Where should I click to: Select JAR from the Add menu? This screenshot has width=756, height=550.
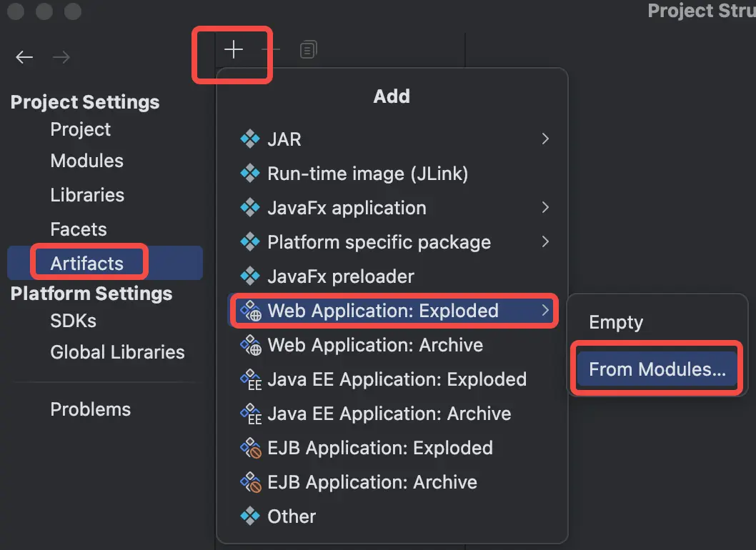[392, 139]
